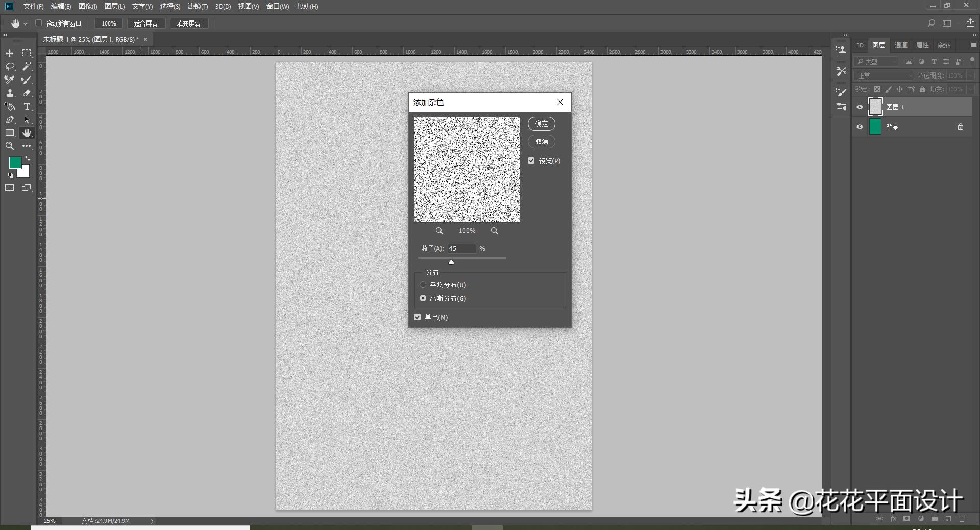The width and height of the screenshot is (980, 530).
Task: Open the 不透明度 opacity dropdown arrow
Action: point(970,75)
